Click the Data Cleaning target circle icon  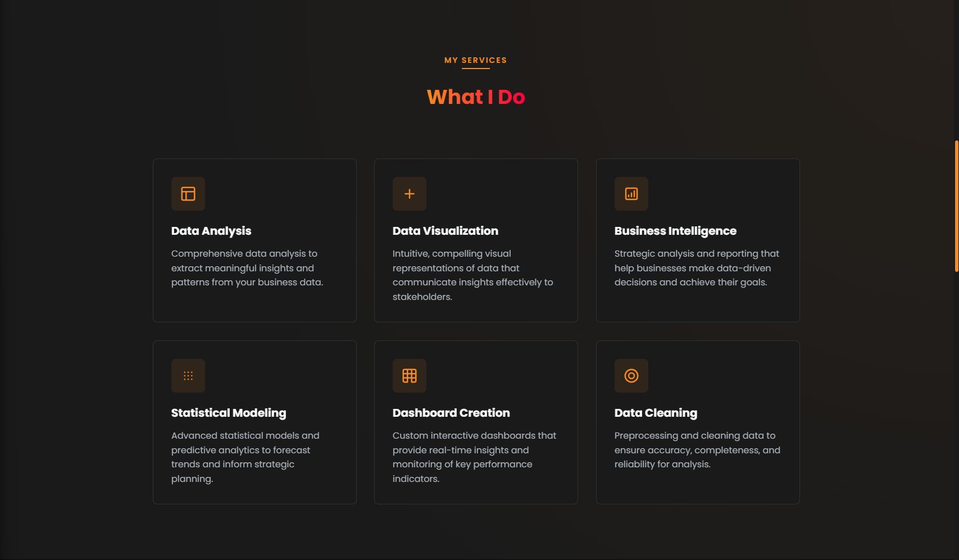coord(631,376)
